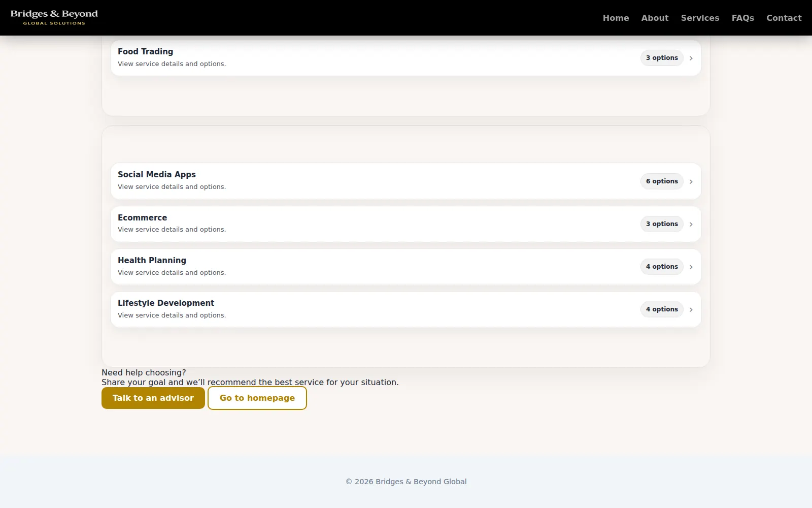
Task: Open the Lifestyle Development title
Action: 166,303
